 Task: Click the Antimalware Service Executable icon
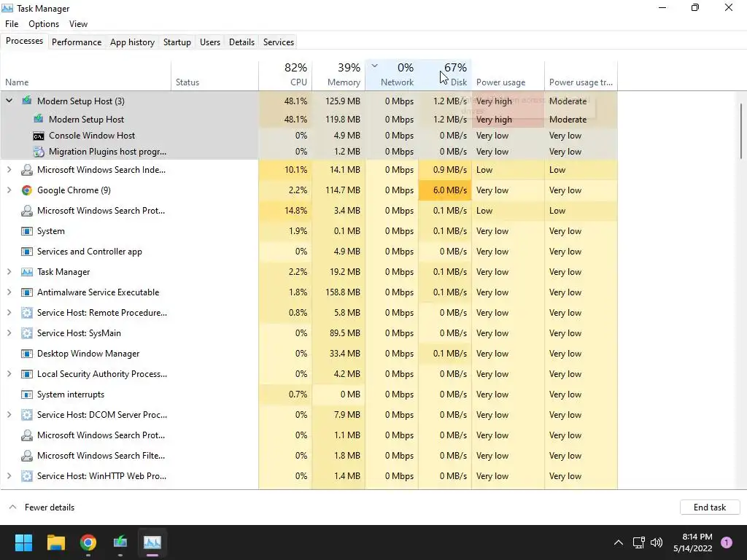point(27,292)
